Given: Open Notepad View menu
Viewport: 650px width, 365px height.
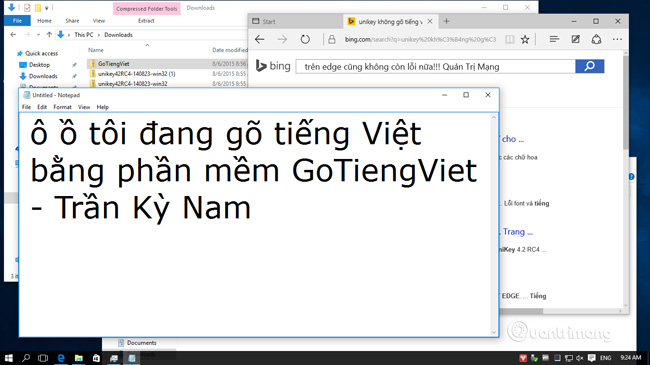Looking at the screenshot, I should click(84, 107).
